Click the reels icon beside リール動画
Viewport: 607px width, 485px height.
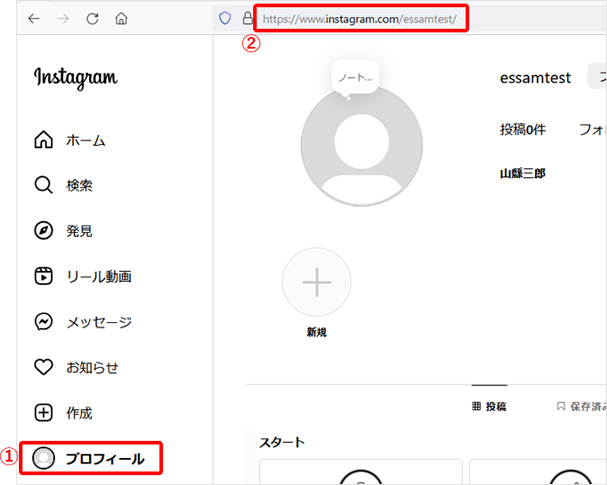tap(43, 276)
